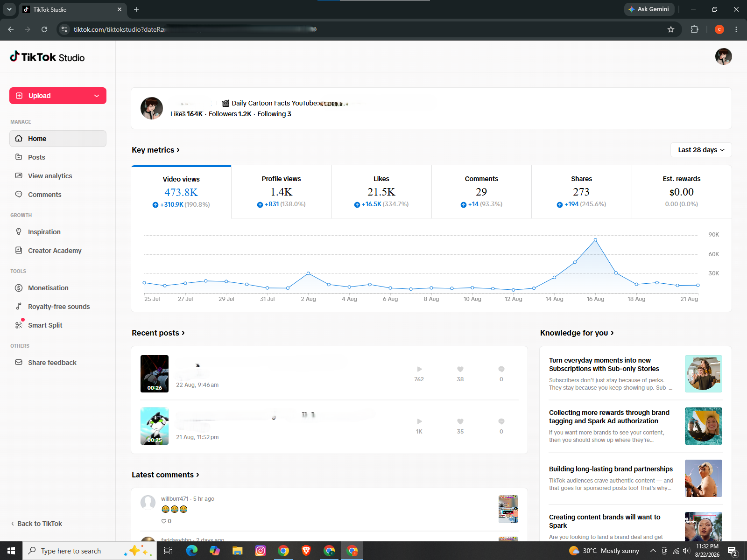The image size is (747, 560).
Task: Open Brave browser from taskbar
Action: 306,551
